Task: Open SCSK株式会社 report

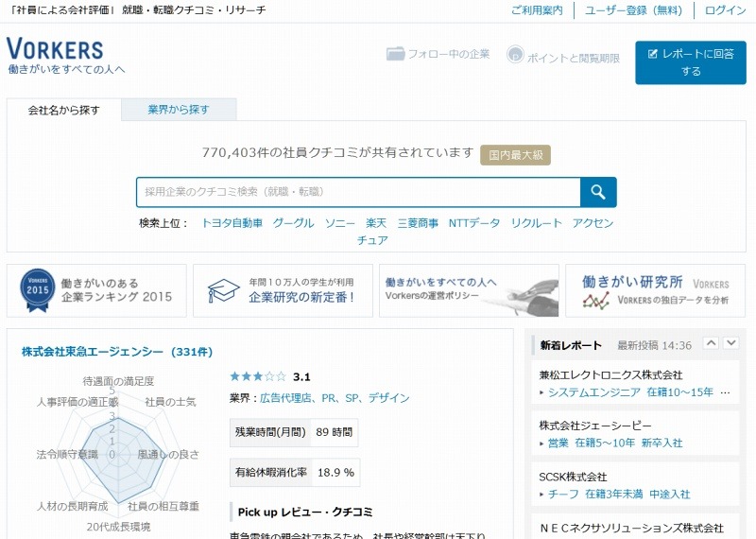Action: coord(573,477)
